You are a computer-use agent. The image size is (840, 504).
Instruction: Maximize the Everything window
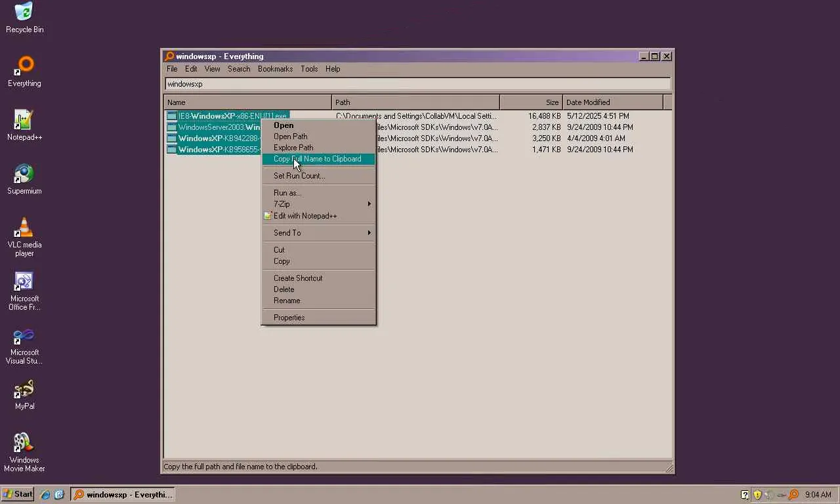tap(654, 56)
